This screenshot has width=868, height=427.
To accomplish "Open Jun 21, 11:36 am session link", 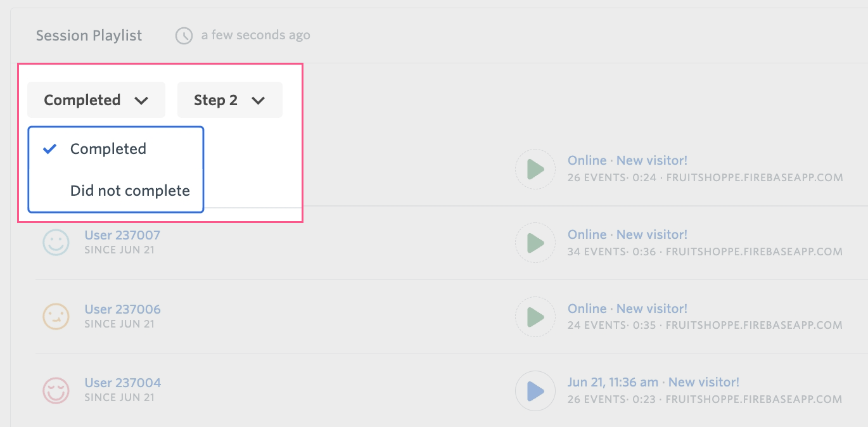I will [653, 383].
